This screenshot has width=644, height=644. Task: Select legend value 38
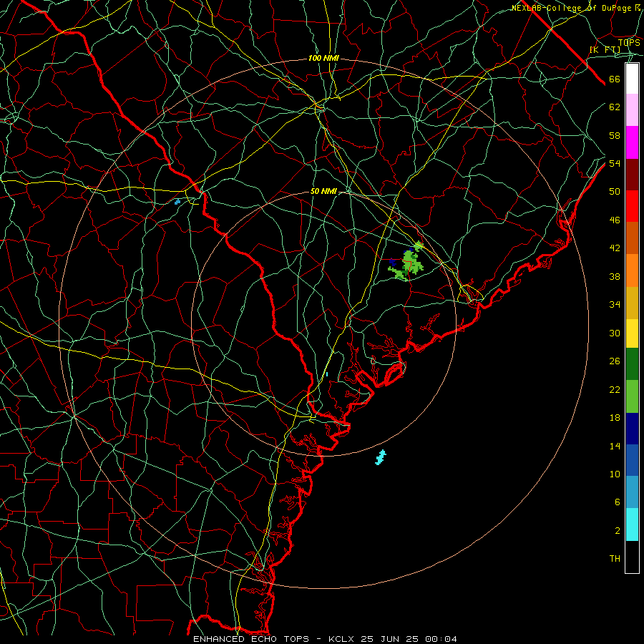pyautogui.click(x=615, y=276)
